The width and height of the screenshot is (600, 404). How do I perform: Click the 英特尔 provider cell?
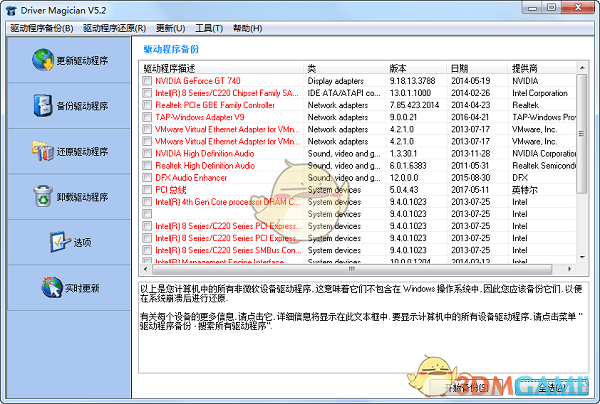pyautogui.click(x=525, y=189)
